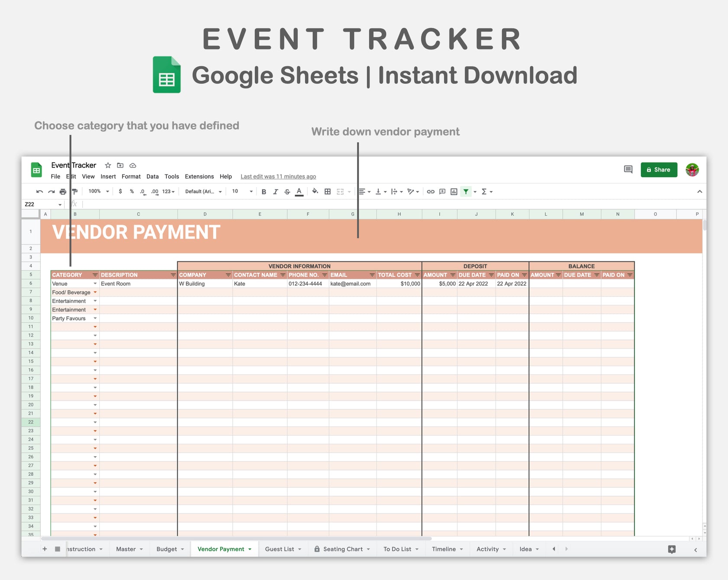Viewport: 728px width, 580px height.
Task: Switch to the Guest List tab
Action: point(279,549)
